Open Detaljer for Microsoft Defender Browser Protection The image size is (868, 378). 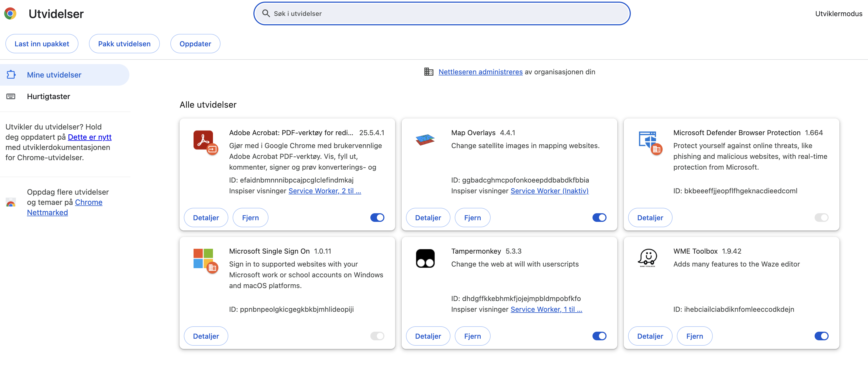[650, 218]
